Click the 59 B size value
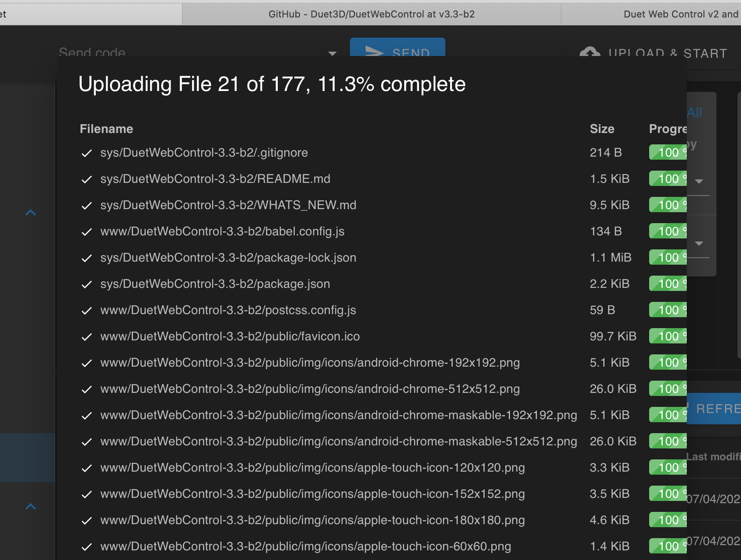 602,310
